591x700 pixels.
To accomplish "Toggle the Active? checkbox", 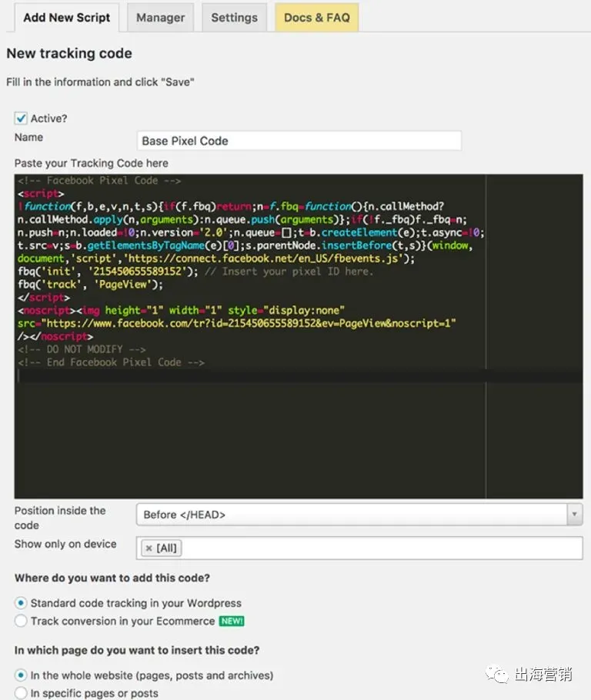I will pyautogui.click(x=22, y=118).
